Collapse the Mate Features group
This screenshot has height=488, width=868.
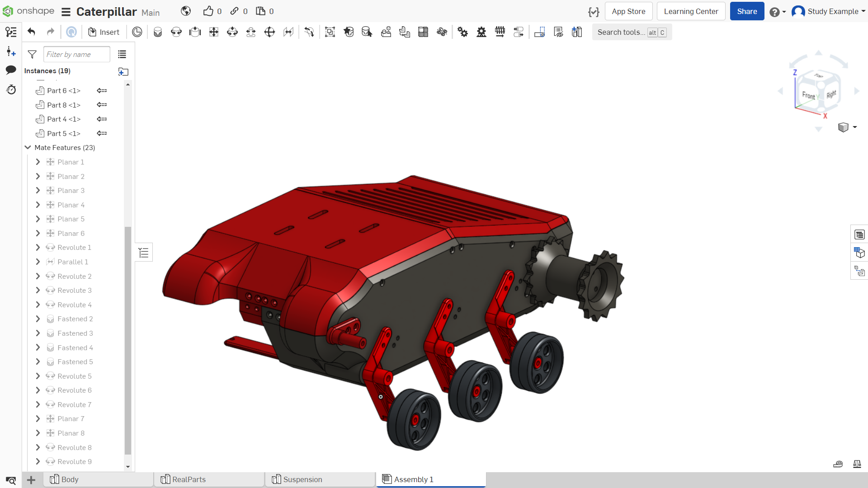click(28, 147)
